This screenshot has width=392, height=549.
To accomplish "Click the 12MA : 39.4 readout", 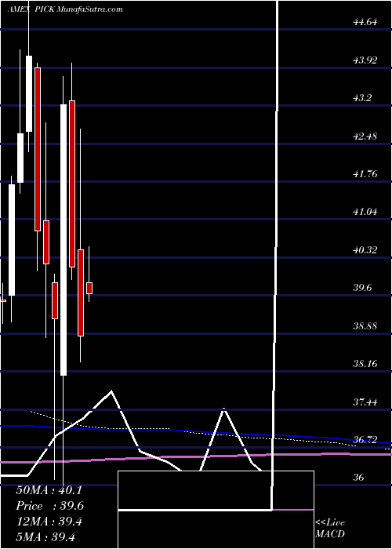I will click(49, 522).
